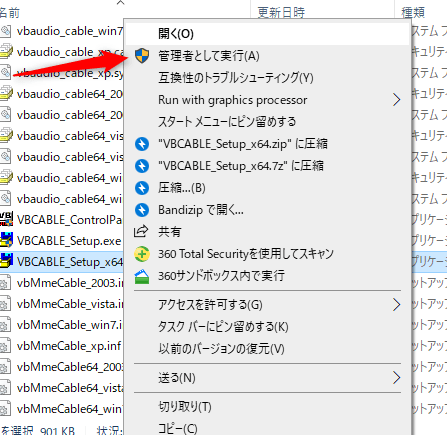Select the vbaudio_cable_xp.sy file name
Screen dimensions: 447x435
[70, 73]
